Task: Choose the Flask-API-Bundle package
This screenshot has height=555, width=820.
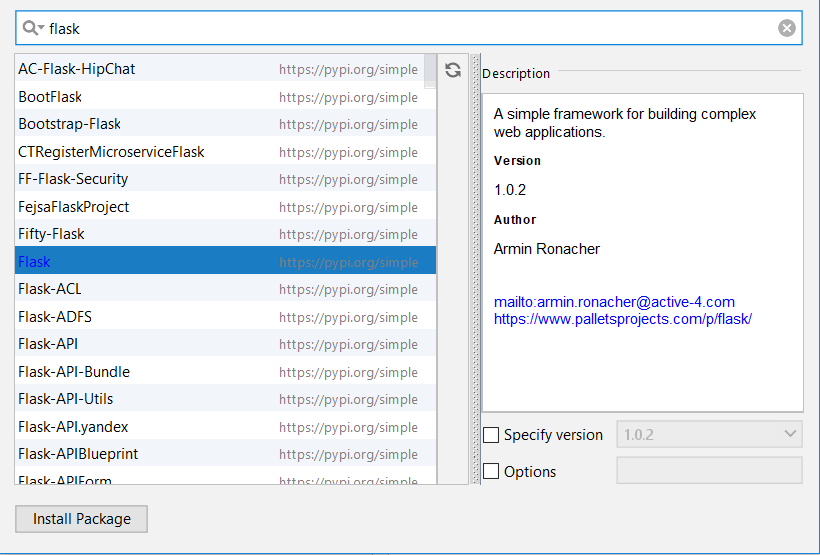Action: coord(225,371)
